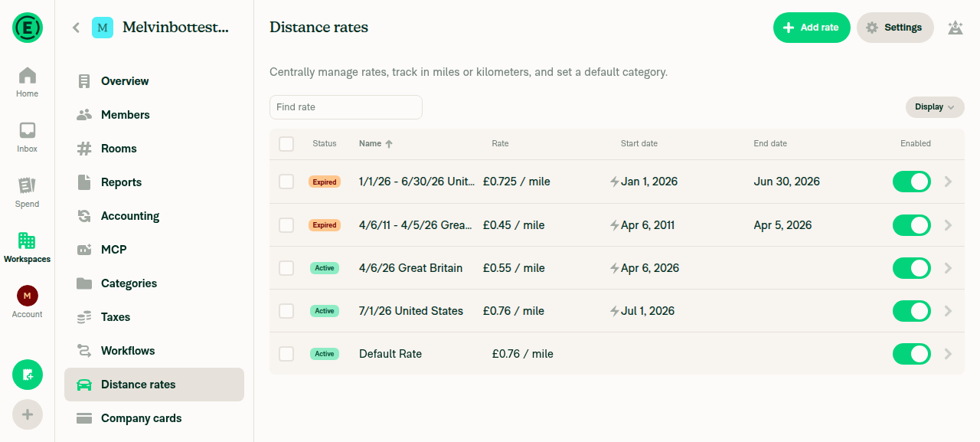This screenshot has height=442, width=980.
Task: Click the £0.55 / mile rate value
Action: tap(514, 268)
